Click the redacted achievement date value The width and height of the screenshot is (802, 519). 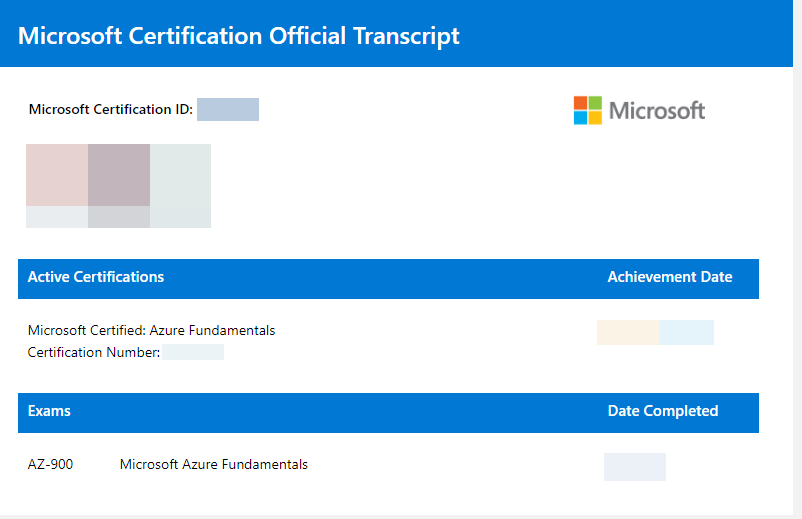click(x=655, y=332)
